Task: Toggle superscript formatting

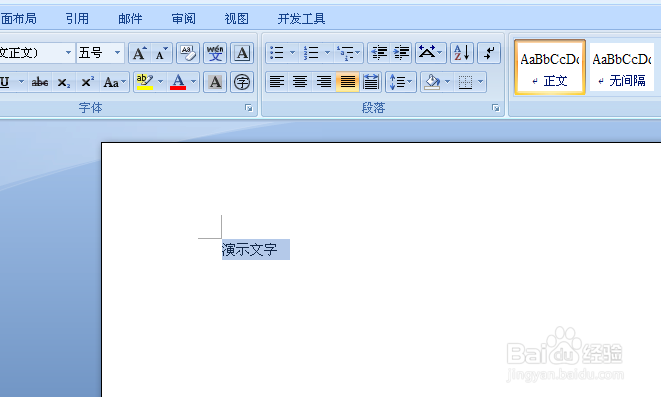Action: pyautogui.click(x=88, y=82)
